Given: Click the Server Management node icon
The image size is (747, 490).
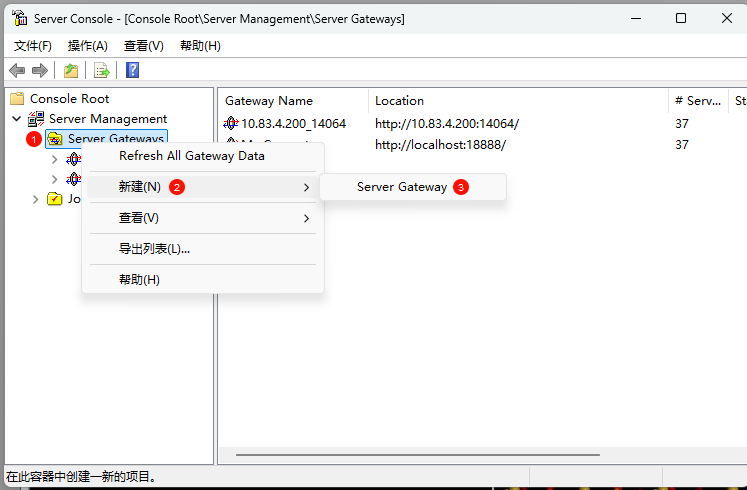Looking at the screenshot, I should (36, 119).
